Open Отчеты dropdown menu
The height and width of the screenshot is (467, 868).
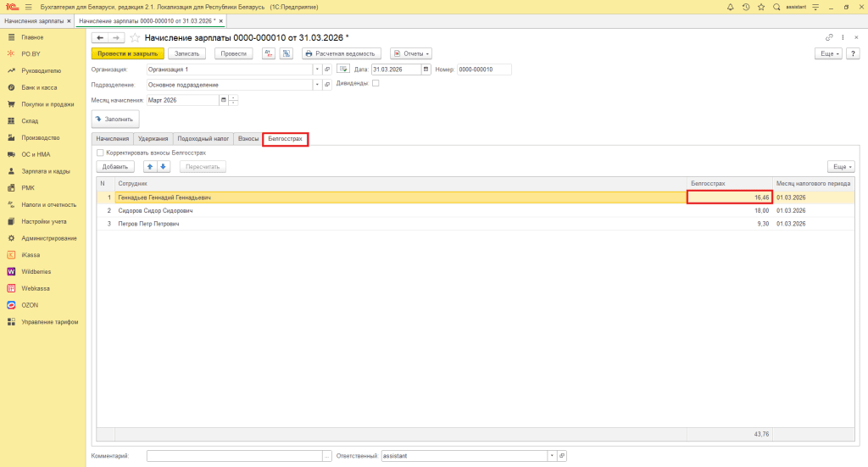click(x=411, y=53)
